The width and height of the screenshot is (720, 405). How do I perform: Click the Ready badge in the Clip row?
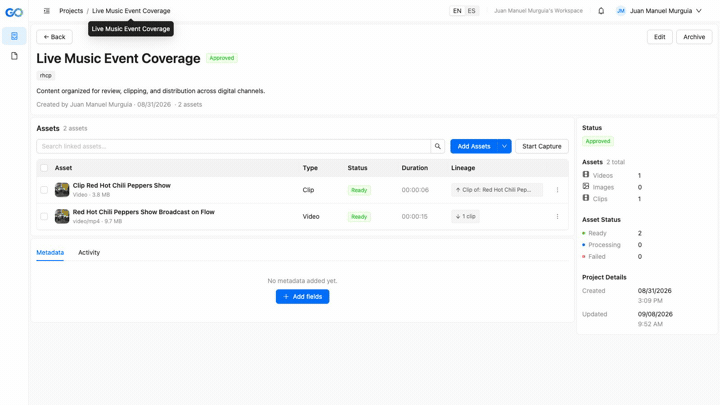359,190
